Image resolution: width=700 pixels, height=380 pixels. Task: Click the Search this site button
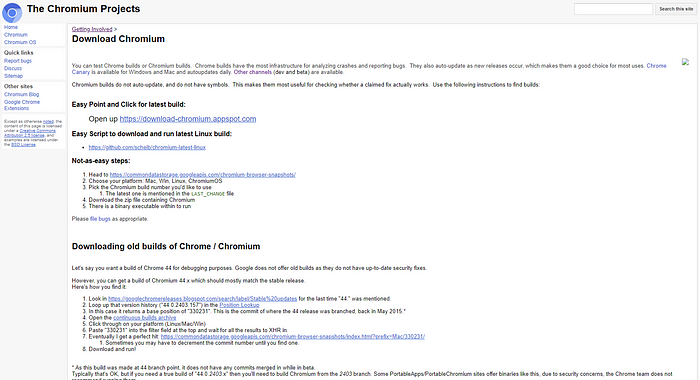tap(676, 9)
